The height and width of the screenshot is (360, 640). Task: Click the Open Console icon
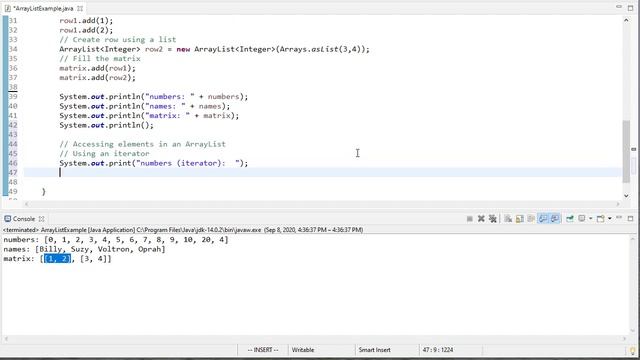[601, 219]
